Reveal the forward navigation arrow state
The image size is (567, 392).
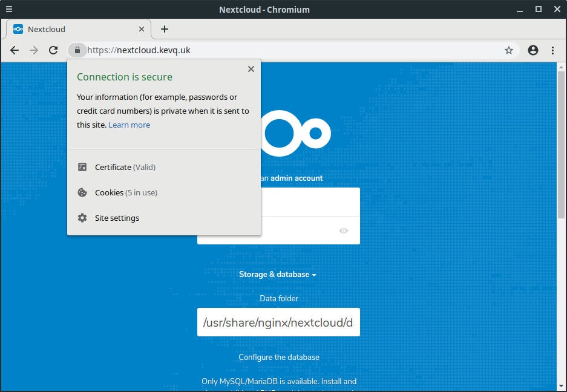[x=34, y=50]
